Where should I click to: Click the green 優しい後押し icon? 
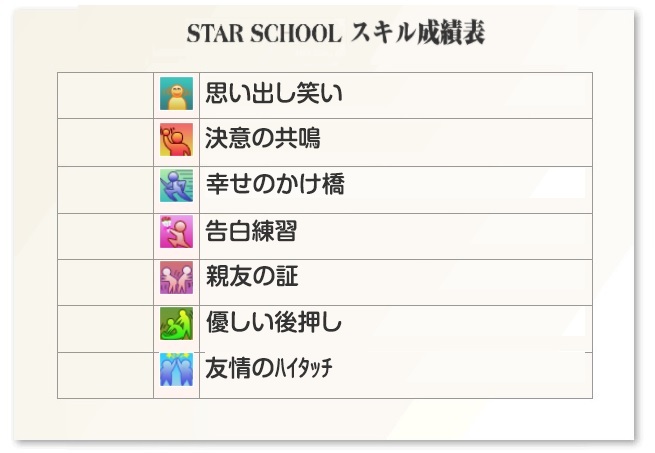[176, 324]
